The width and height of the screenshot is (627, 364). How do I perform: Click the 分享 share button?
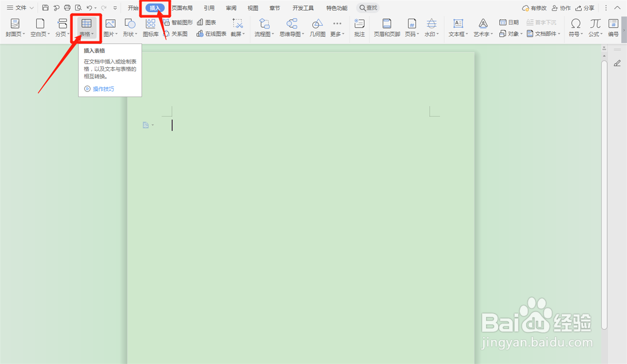[x=585, y=8]
